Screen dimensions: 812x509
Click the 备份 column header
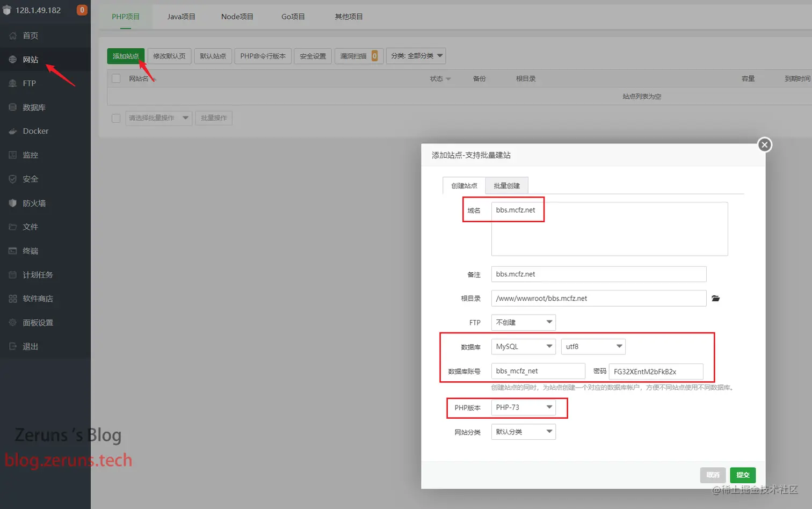479,79
